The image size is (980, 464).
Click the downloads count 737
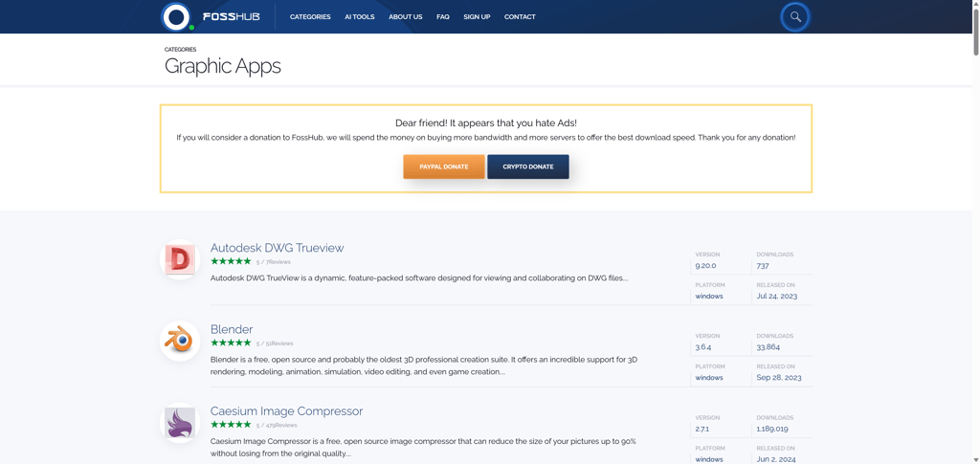click(x=763, y=265)
